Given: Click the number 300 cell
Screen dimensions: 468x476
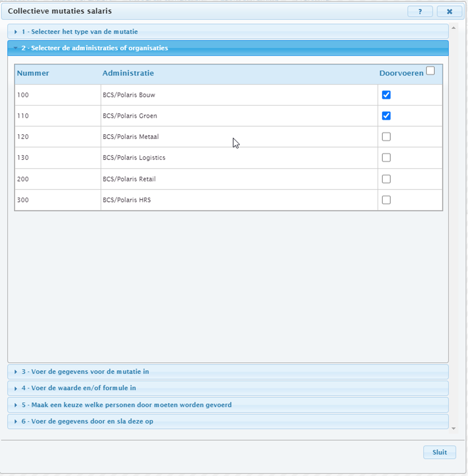Looking at the screenshot, I should pyautogui.click(x=58, y=200).
